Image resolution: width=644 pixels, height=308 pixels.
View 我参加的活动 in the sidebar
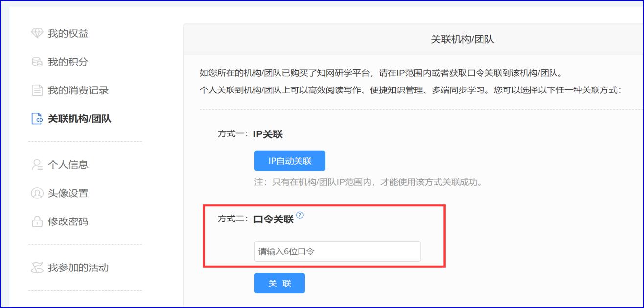pyautogui.click(x=78, y=268)
